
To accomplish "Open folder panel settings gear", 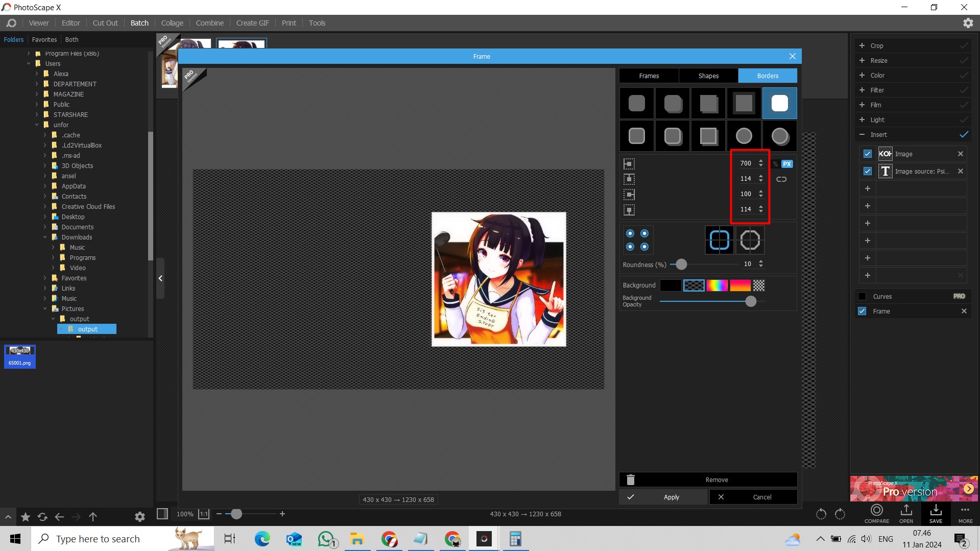I will point(139,517).
